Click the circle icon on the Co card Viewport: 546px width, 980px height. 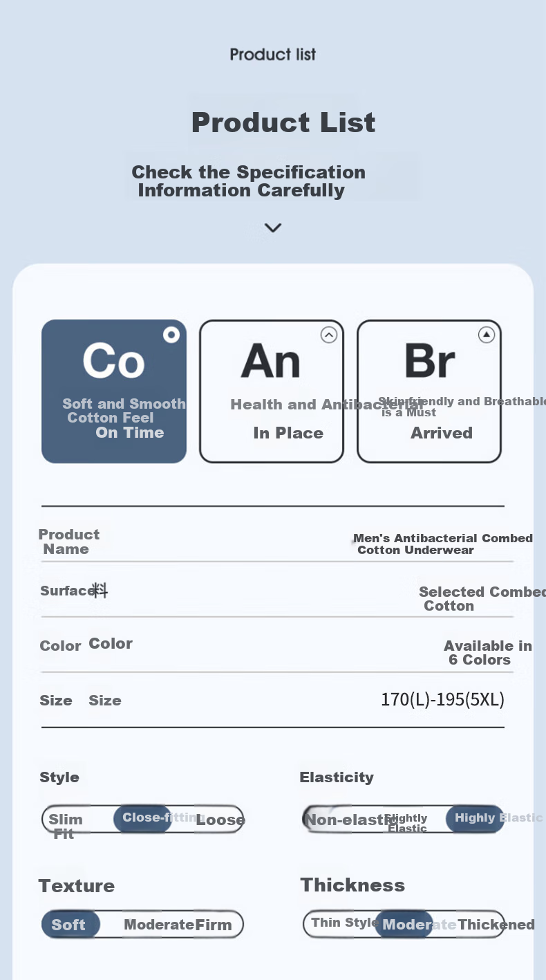click(171, 335)
